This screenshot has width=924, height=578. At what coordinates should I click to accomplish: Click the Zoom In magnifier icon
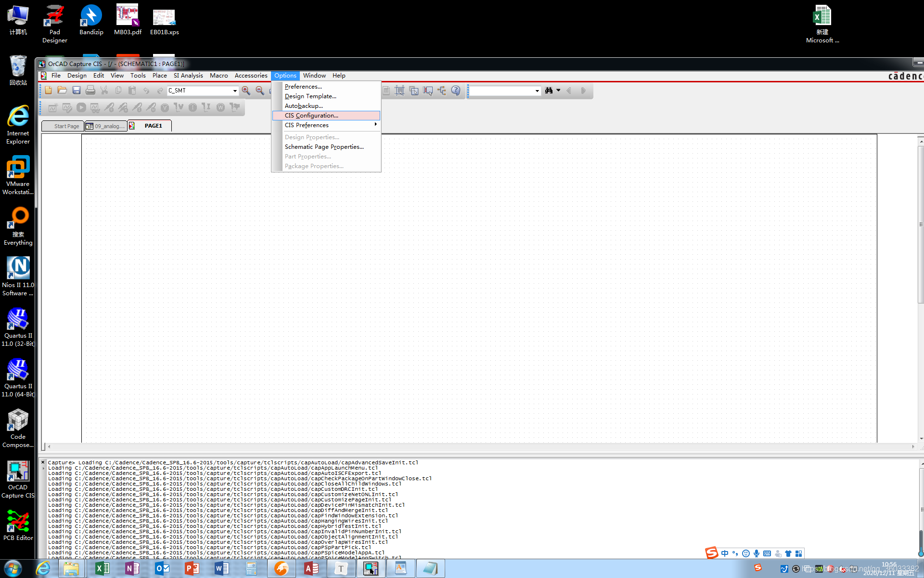(x=246, y=91)
